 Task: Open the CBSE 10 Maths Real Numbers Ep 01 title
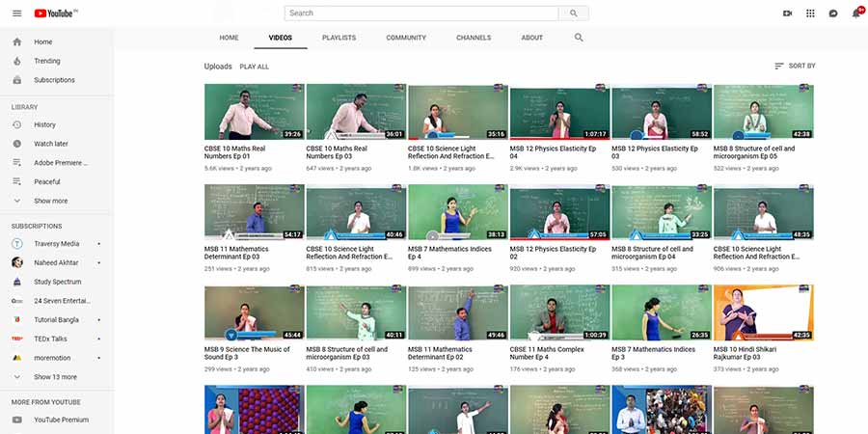(x=234, y=152)
